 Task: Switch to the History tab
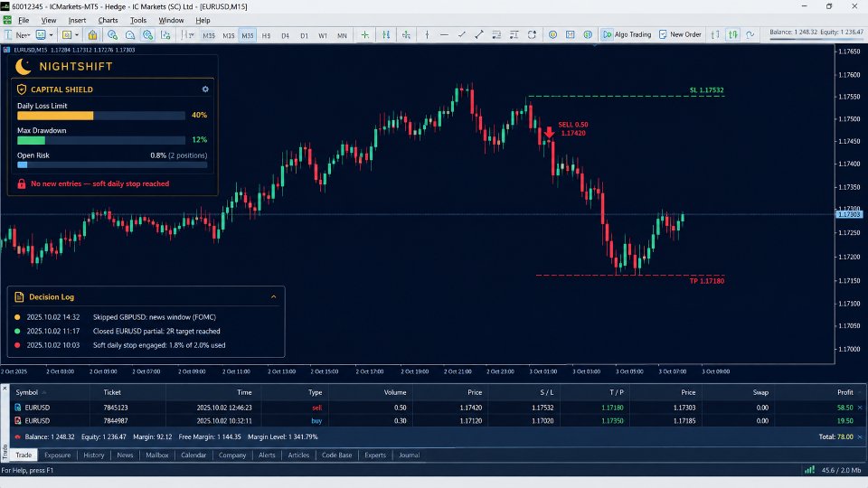point(93,455)
